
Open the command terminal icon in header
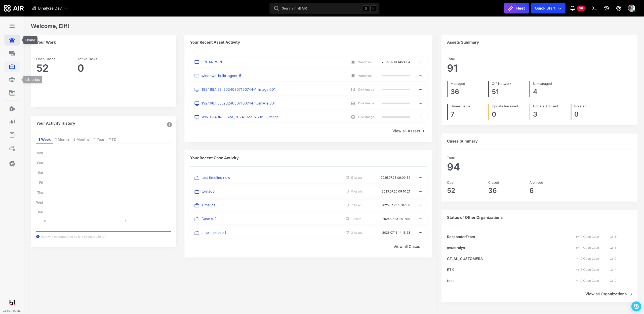coord(594,8)
